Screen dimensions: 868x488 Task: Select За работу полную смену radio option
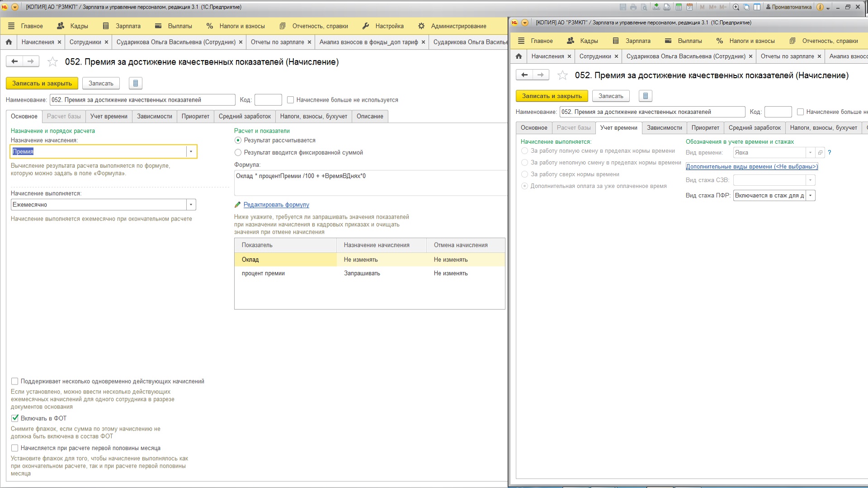[525, 151]
